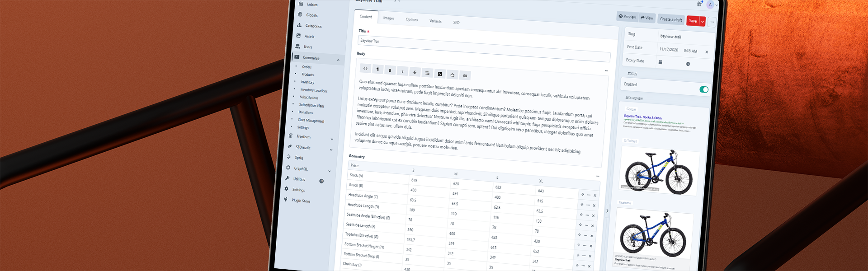This screenshot has height=271, width=868.
Task: Toggle the Enabled status switch
Action: 703,89
